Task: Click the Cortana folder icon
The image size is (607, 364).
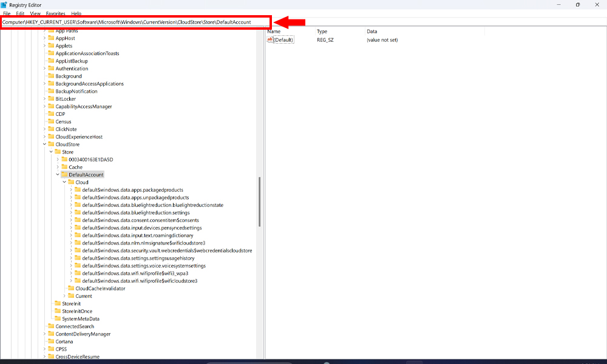Action: click(51, 342)
